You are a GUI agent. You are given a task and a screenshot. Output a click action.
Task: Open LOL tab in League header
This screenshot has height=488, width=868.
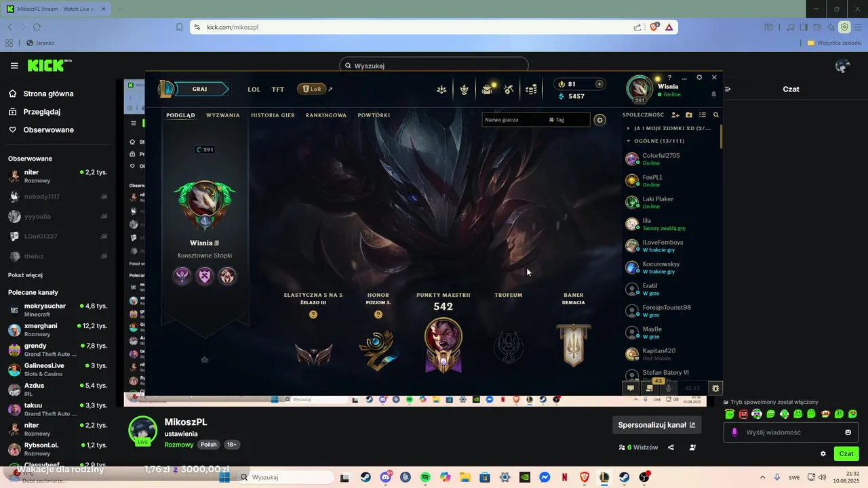point(254,89)
